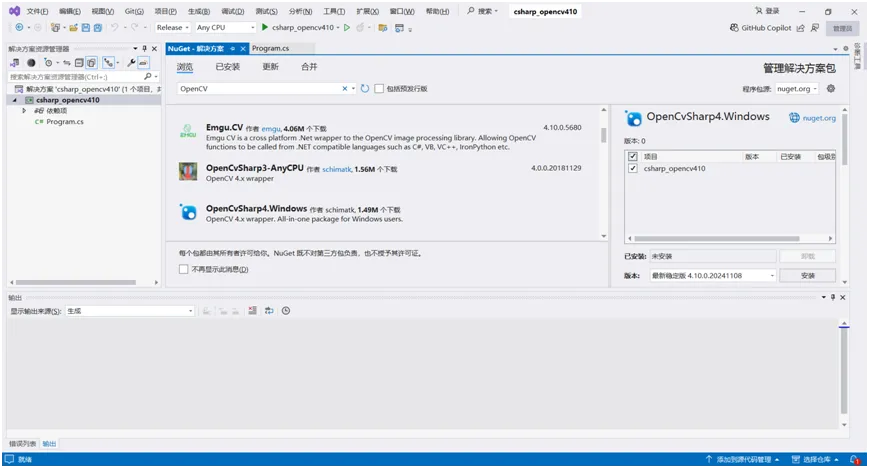
Task: Open the package version dropdown 4.10.0.20241108
Action: point(713,276)
